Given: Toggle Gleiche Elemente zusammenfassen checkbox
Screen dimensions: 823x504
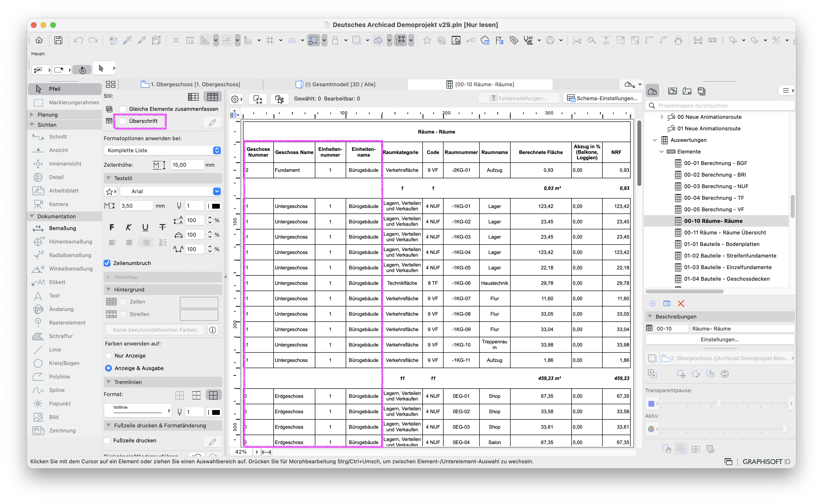Looking at the screenshot, I should coord(123,109).
